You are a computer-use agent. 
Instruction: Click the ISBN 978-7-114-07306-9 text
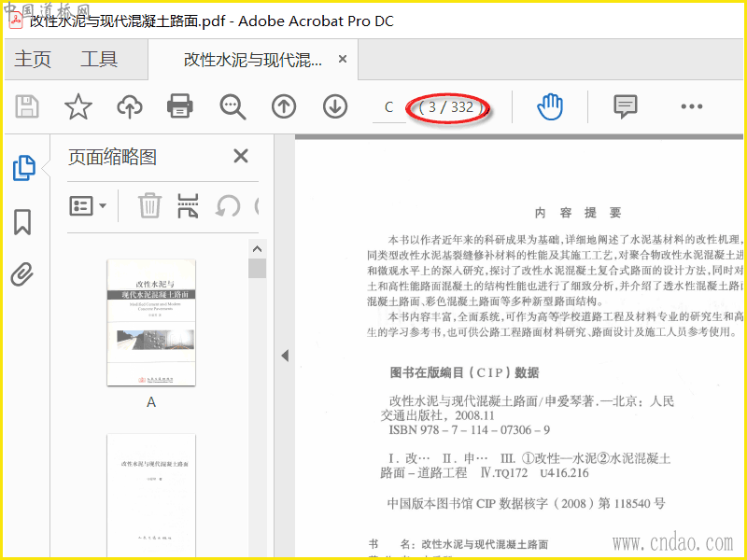(470, 430)
